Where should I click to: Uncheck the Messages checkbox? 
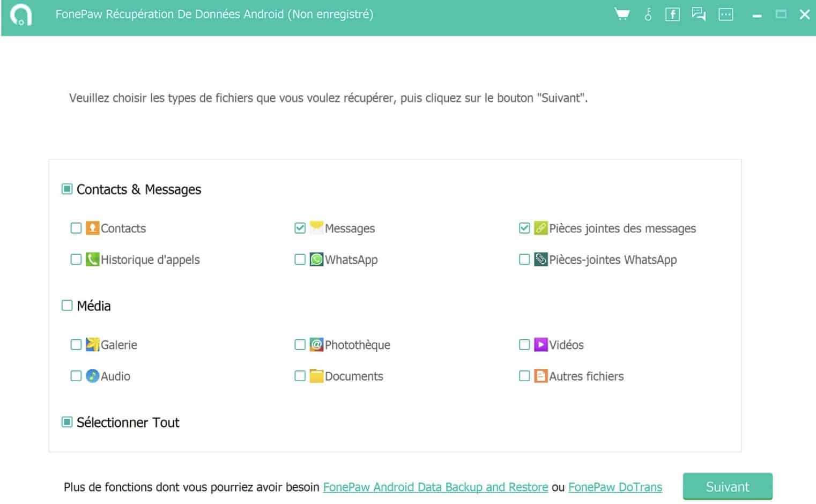point(300,228)
